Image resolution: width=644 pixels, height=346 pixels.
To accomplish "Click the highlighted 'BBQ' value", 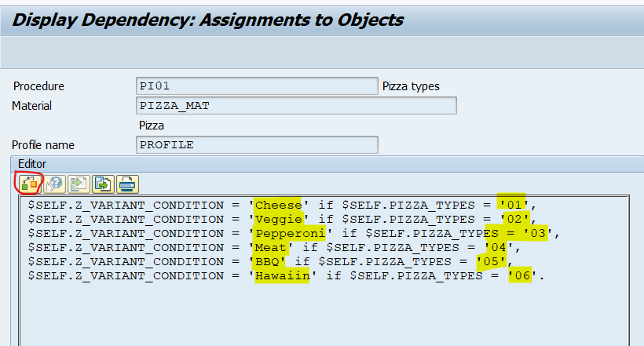I will point(268,261).
